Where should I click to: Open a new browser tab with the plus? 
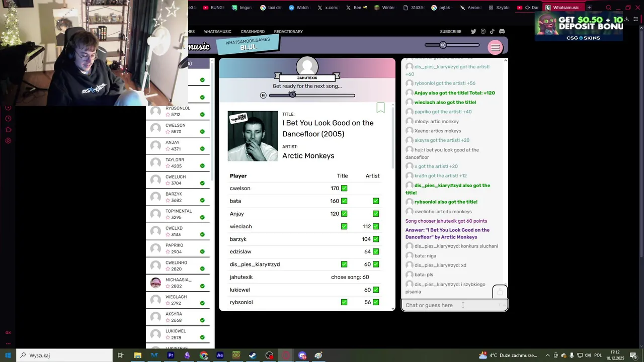589,8
